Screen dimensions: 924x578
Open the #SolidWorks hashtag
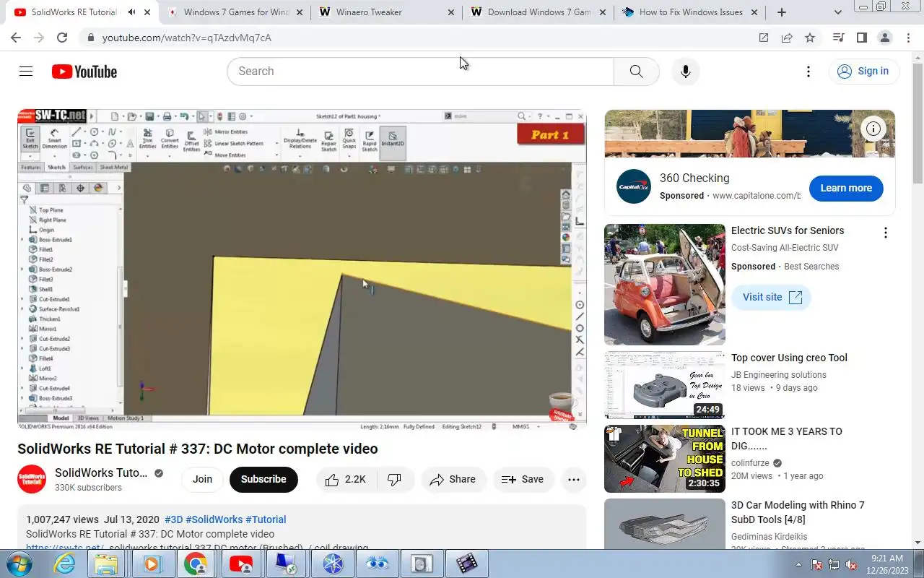point(214,519)
